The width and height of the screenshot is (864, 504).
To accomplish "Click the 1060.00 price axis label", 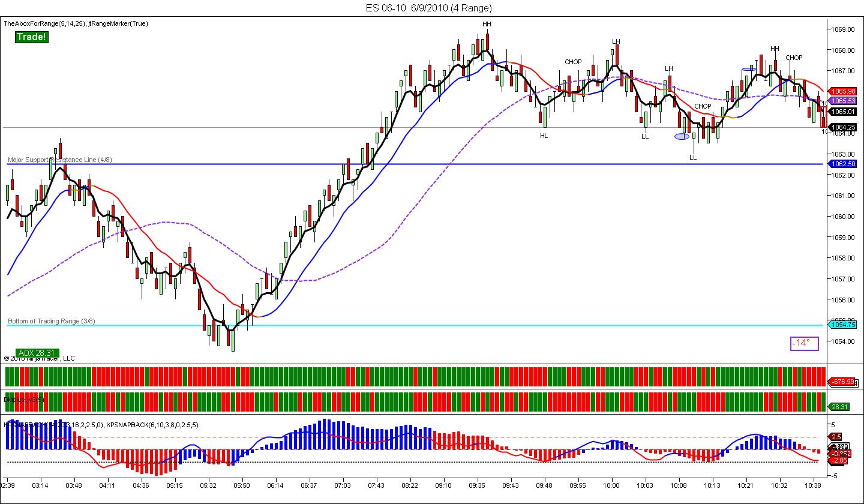I will [842, 217].
